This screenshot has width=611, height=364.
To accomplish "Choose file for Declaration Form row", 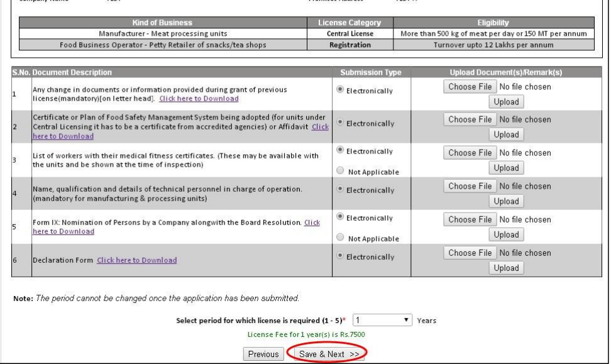I will pos(470,253).
